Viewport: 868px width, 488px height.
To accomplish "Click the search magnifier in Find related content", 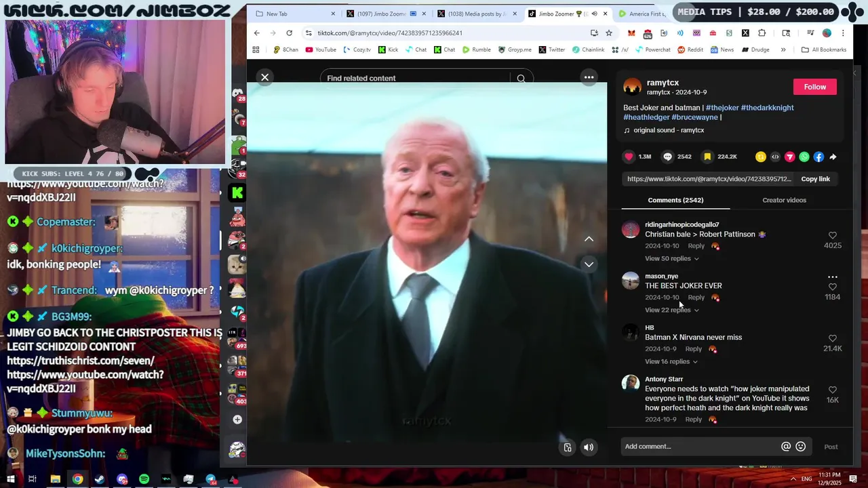I will click(x=521, y=79).
